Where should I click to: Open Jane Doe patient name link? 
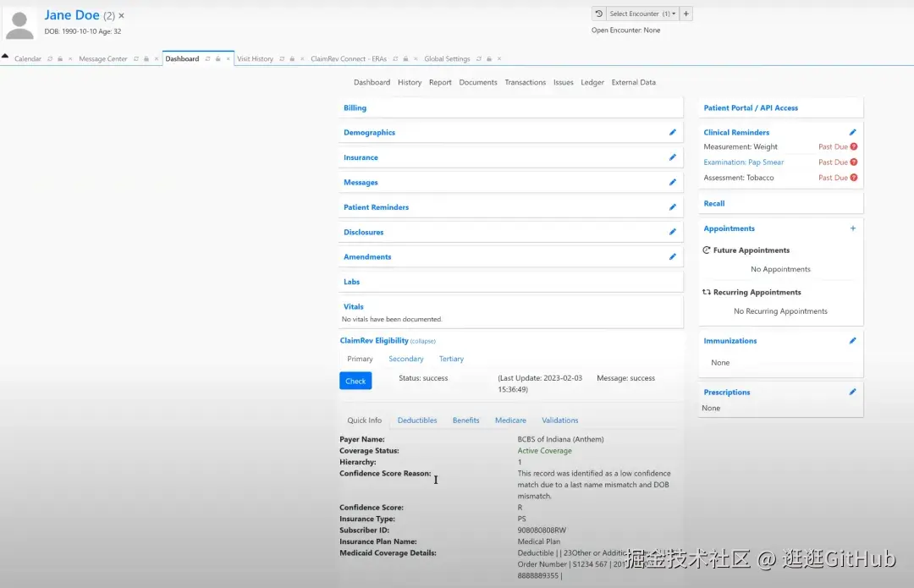[72, 15]
